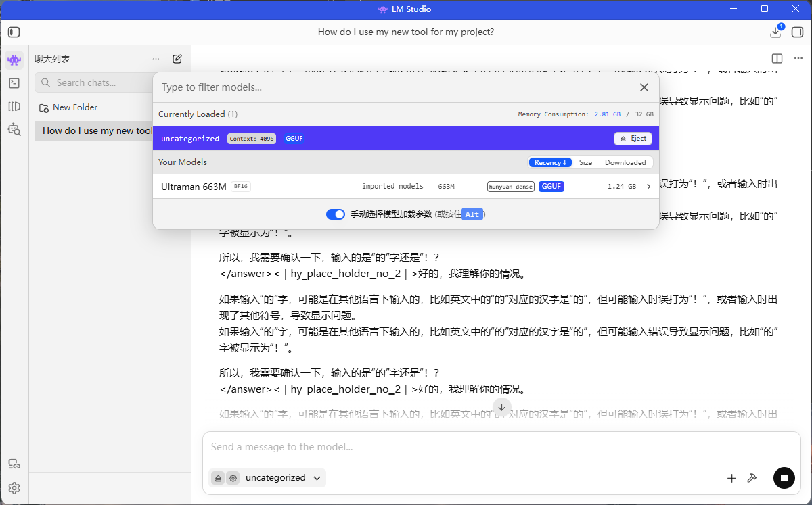Click the Memory Consumption readout

[585, 115]
